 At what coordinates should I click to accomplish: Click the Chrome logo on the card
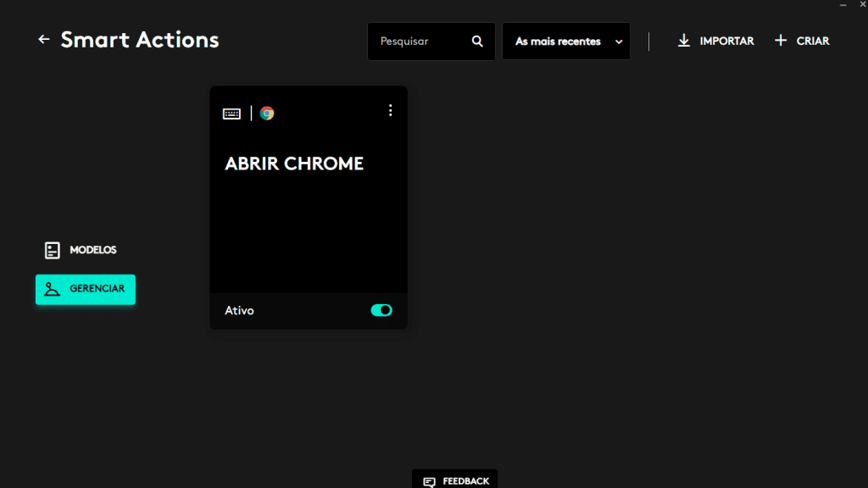click(267, 114)
